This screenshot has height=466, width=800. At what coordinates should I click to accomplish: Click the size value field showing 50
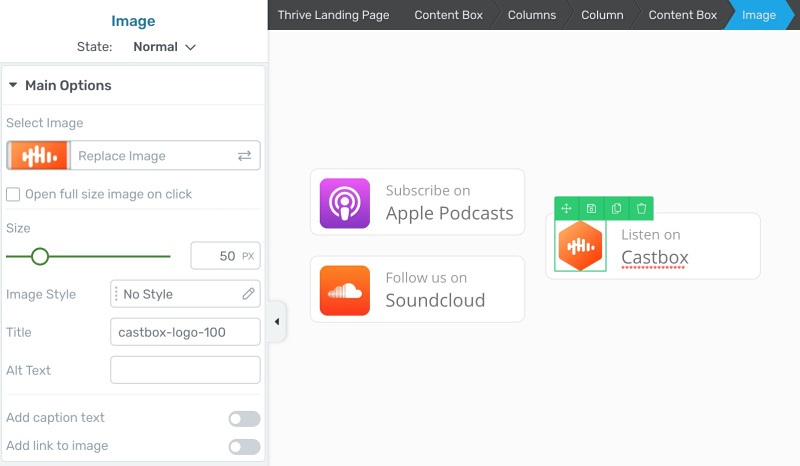tap(226, 256)
